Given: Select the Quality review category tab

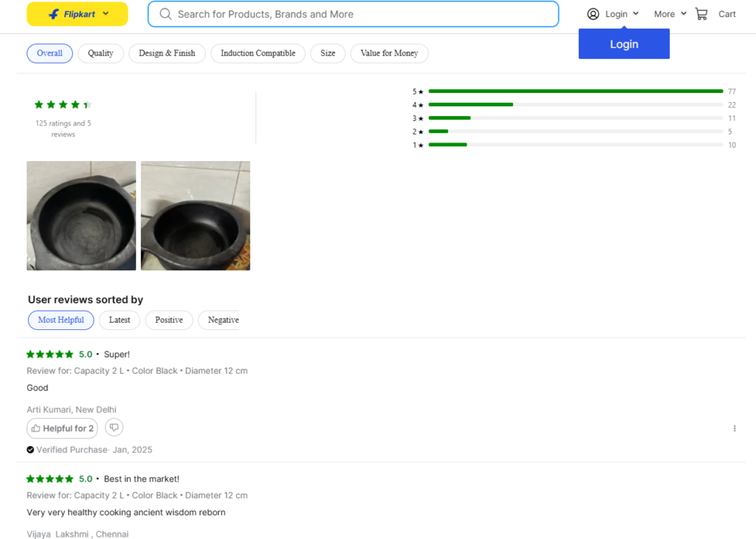Looking at the screenshot, I should (x=100, y=53).
